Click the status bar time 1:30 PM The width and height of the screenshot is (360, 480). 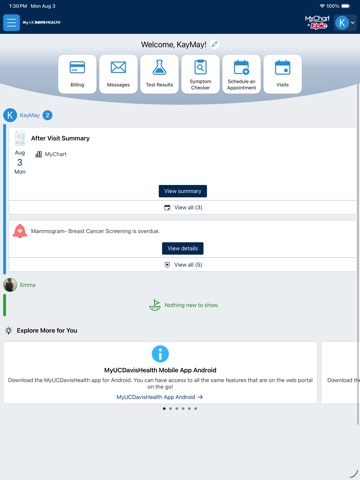pyautogui.click(x=18, y=6)
